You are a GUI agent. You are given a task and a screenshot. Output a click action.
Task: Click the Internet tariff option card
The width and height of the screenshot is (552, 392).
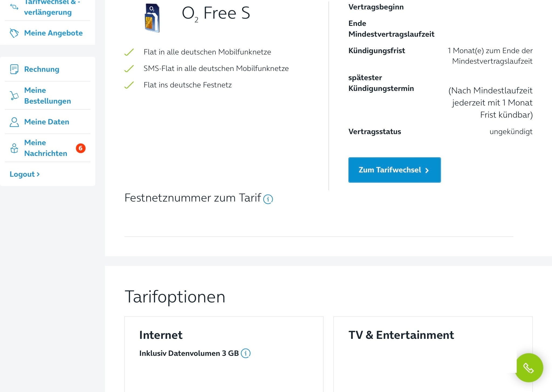pyautogui.click(x=224, y=354)
